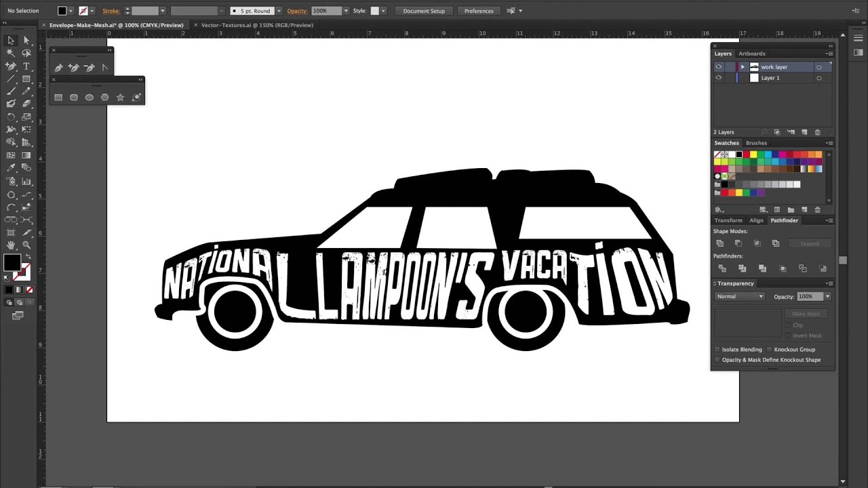The width and height of the screenshot is (868, 488).
Task: Click the orange Opacity label in control bar
Action: point(297,11)
